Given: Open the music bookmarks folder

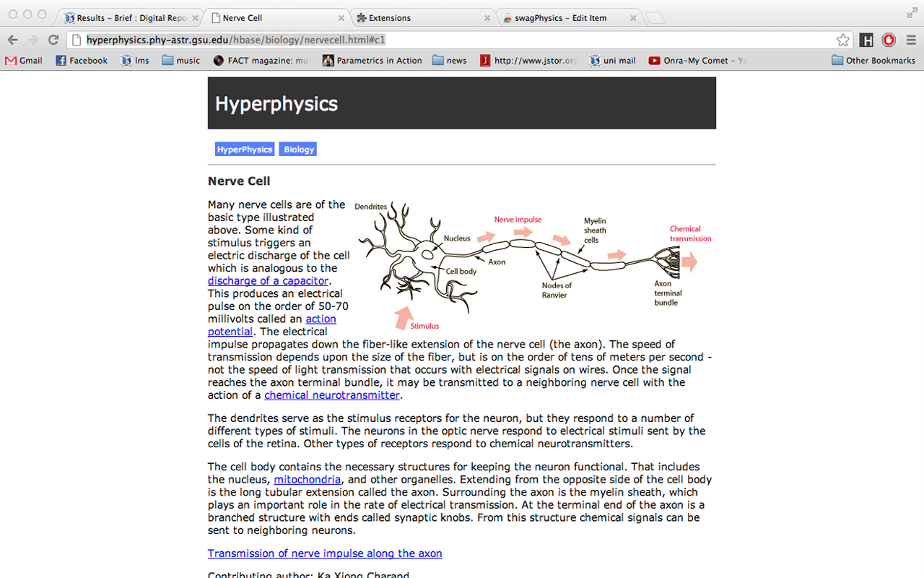Looking at the screenshot, I should tap(181, 61).
